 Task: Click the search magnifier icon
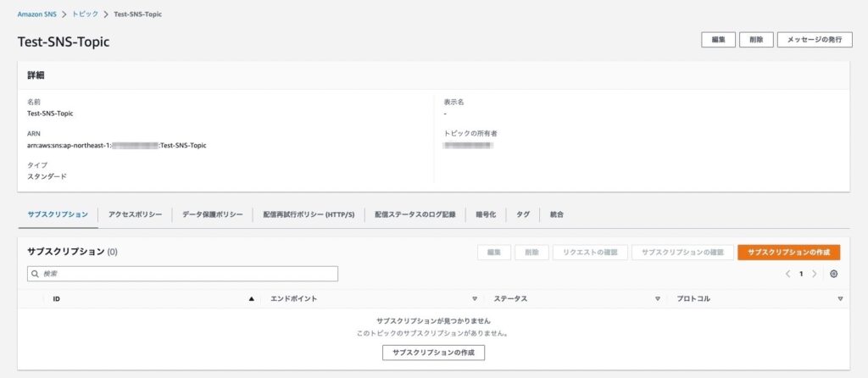pos(36,274)
